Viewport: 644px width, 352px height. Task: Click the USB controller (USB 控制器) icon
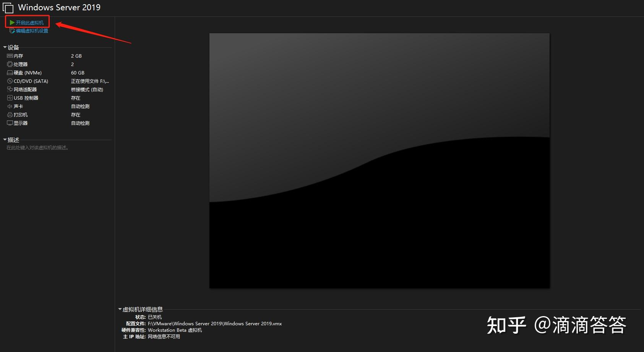pos(10,98)
